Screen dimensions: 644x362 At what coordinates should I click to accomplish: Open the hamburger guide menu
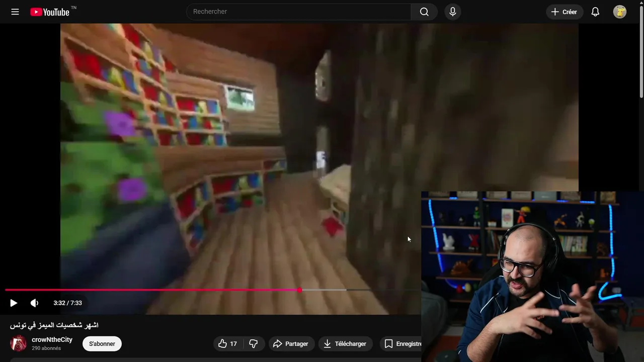tap(15, 12)
